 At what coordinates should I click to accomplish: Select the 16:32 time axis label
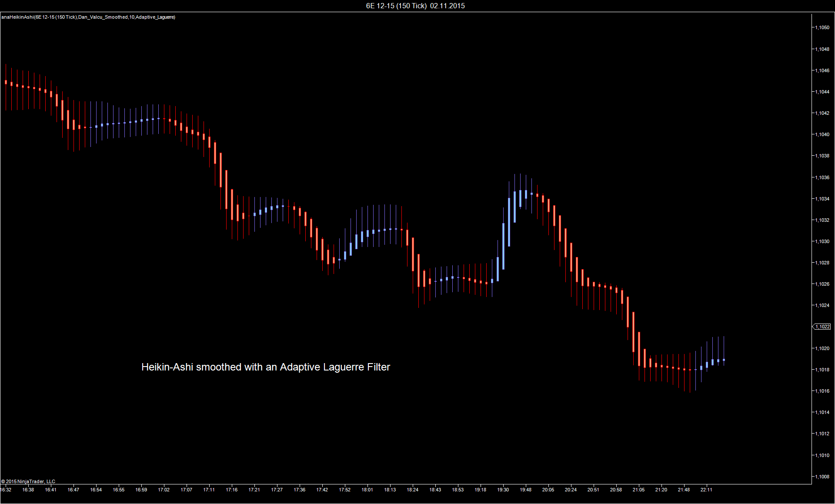[x=6, y=490]
